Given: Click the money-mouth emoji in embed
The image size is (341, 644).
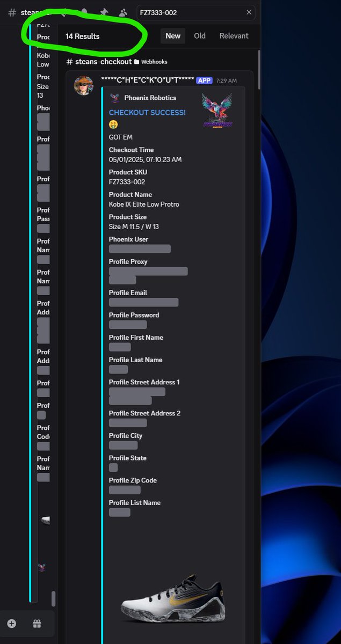Looking at the screenshot, I should click(113, 125).
